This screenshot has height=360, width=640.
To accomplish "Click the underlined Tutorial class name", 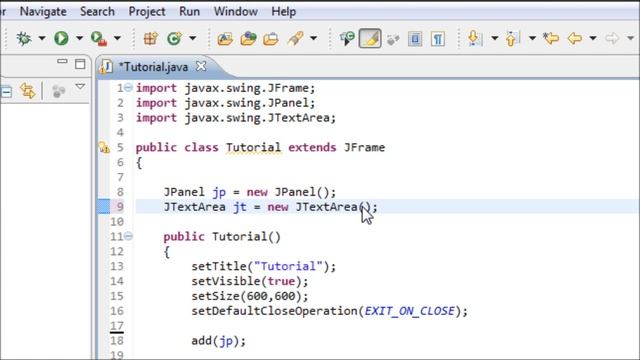I will point(253,147).
